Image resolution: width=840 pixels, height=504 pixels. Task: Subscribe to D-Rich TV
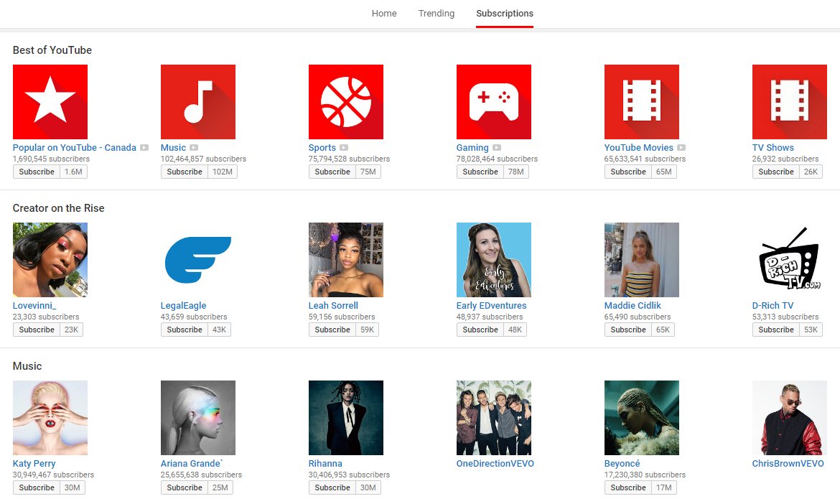(775, 330)
